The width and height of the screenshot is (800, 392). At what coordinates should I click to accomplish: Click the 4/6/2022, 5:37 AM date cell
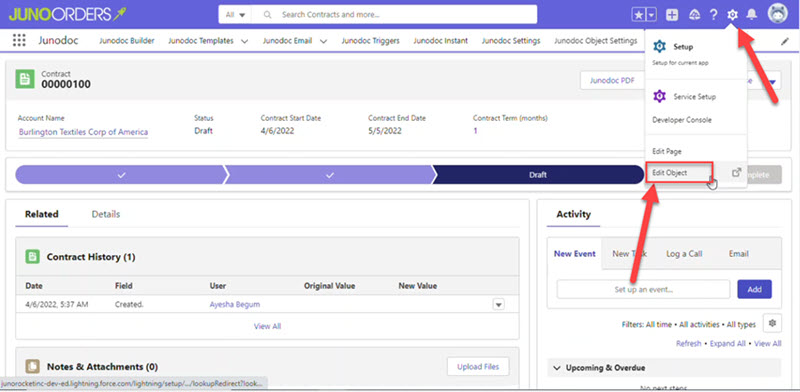[x=57, y=304]
